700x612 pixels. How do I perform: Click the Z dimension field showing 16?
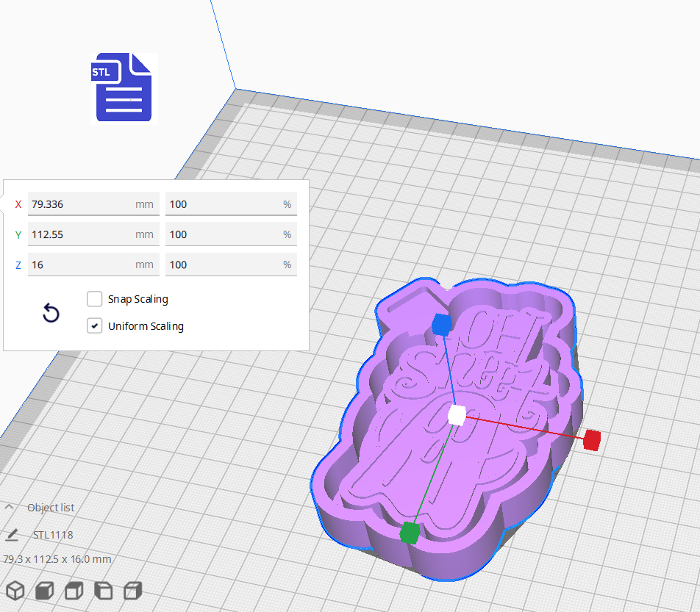point(81,264)
